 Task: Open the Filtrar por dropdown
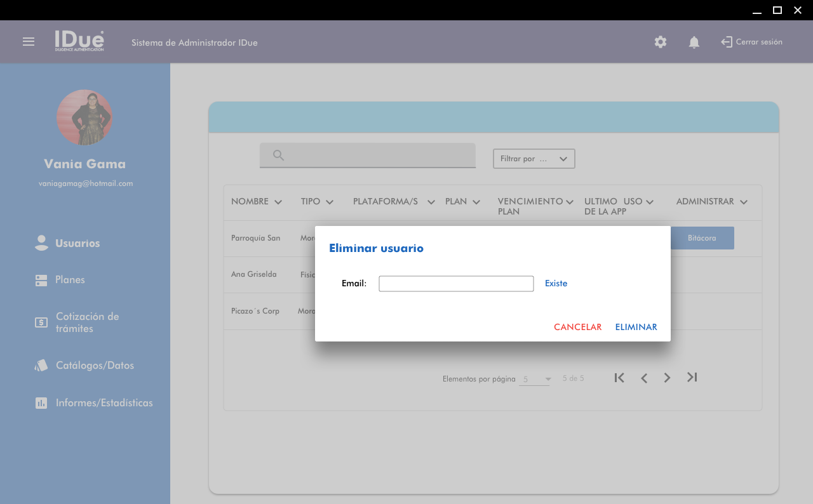coord(534,159)
